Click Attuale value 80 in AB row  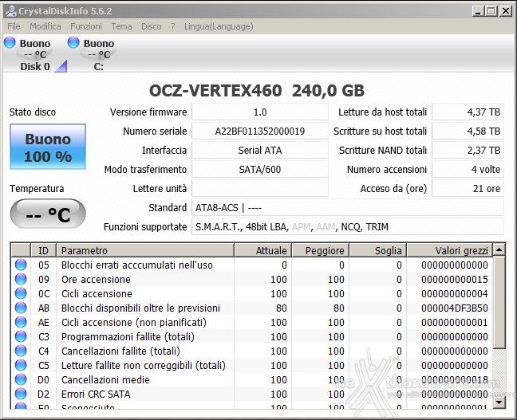click(x=282, y=308)
